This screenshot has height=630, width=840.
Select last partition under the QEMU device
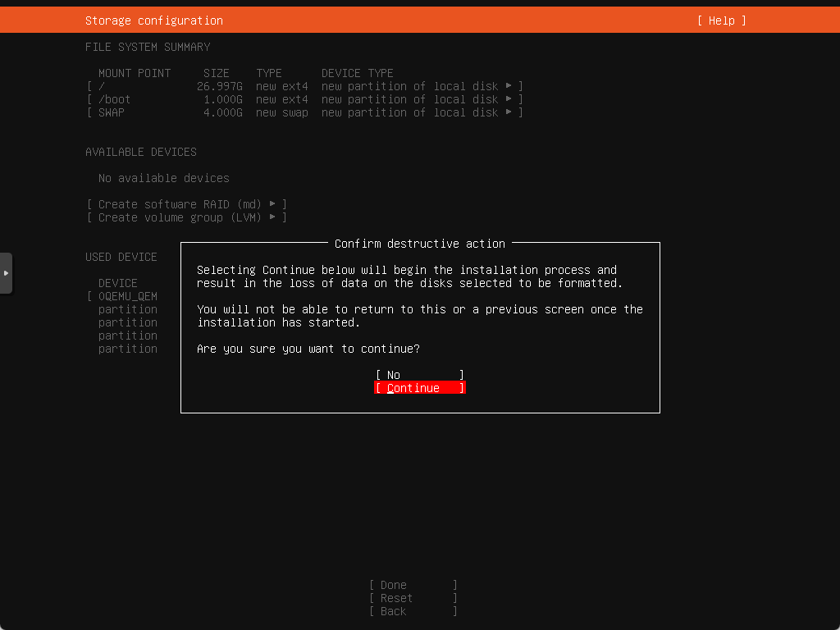pos(128,349)
